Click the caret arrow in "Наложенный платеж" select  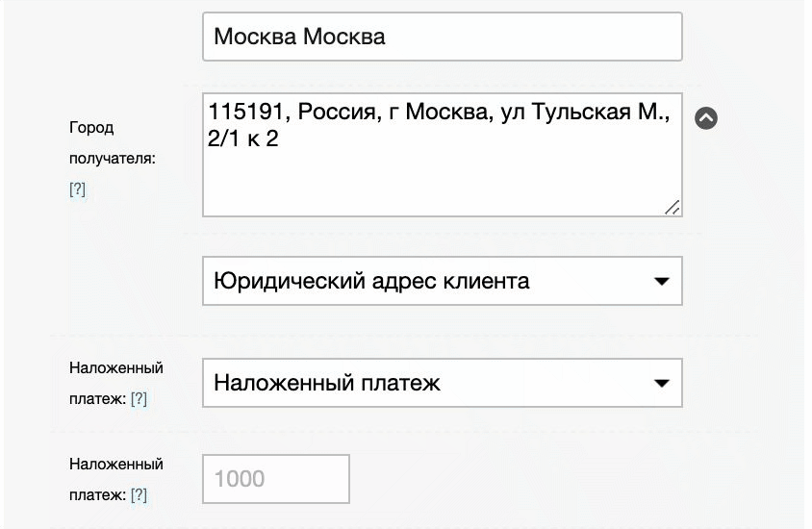661,383
